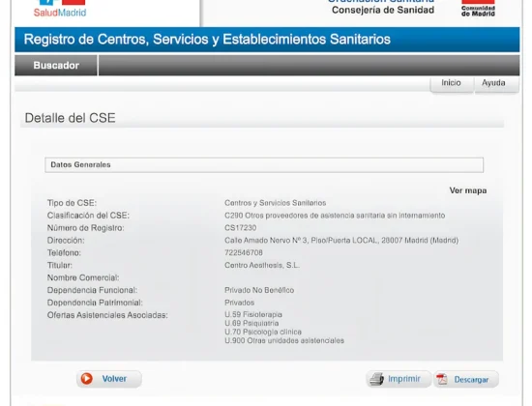Viewport: 532px width, 406px height.
Task: Select registry number CS17230
Action: (x=241, y=228)
